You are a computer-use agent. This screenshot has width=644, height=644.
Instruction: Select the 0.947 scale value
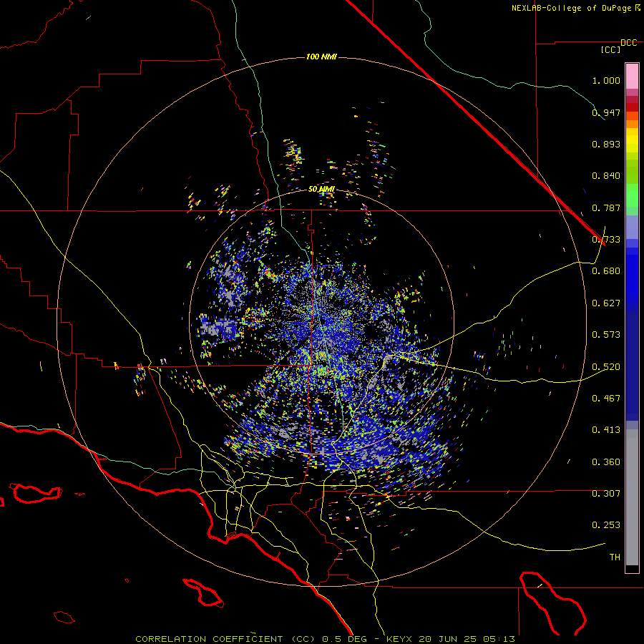606,112
